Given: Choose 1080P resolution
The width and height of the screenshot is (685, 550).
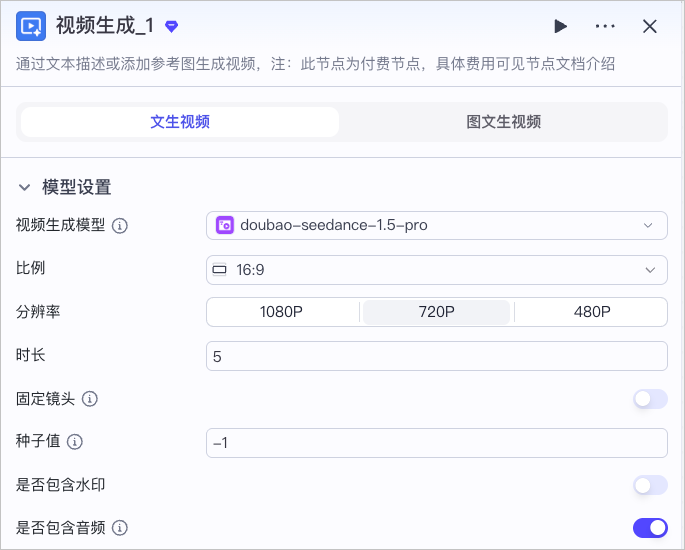Looking at the screenshot, I should point(281,312).
